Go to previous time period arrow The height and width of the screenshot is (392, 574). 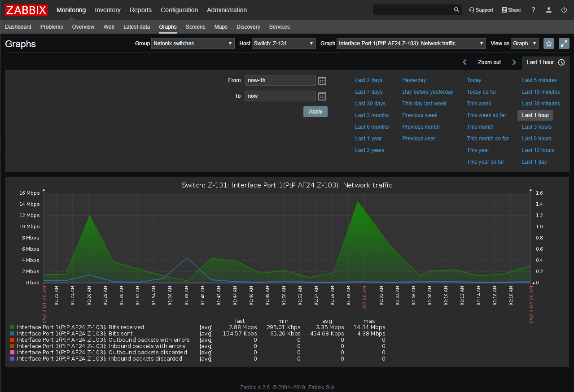(464, 62)
